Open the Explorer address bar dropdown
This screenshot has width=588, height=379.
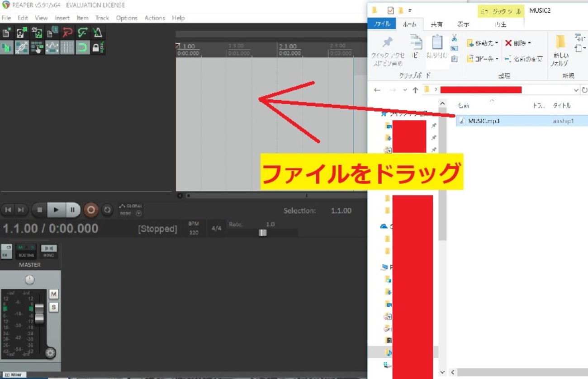pos(575,89)
